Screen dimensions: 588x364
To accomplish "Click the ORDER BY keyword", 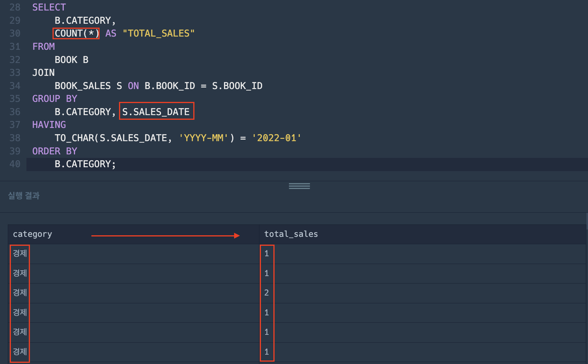I will [x=55, y=151].
